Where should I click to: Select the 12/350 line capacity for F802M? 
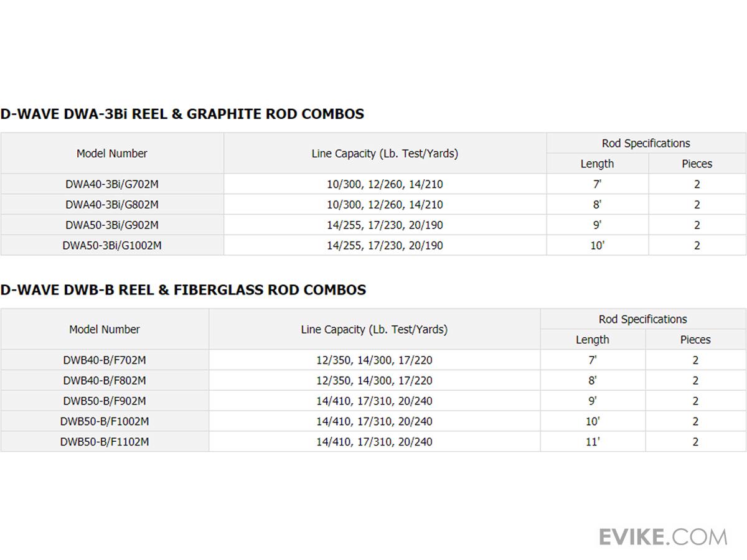pos(374,381)
